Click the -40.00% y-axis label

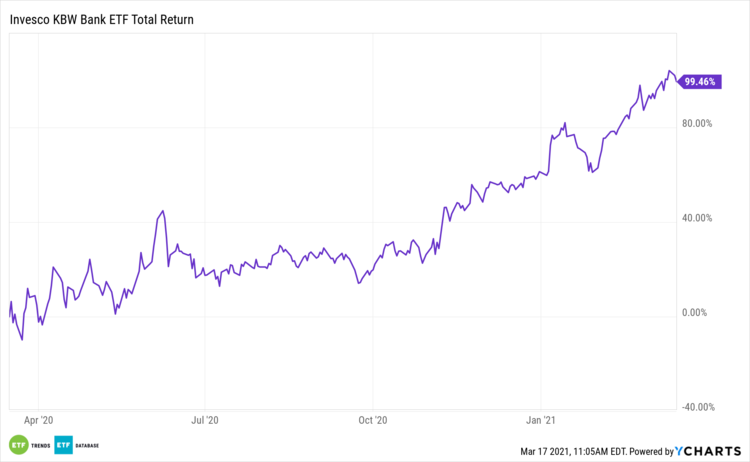point(696,407)
